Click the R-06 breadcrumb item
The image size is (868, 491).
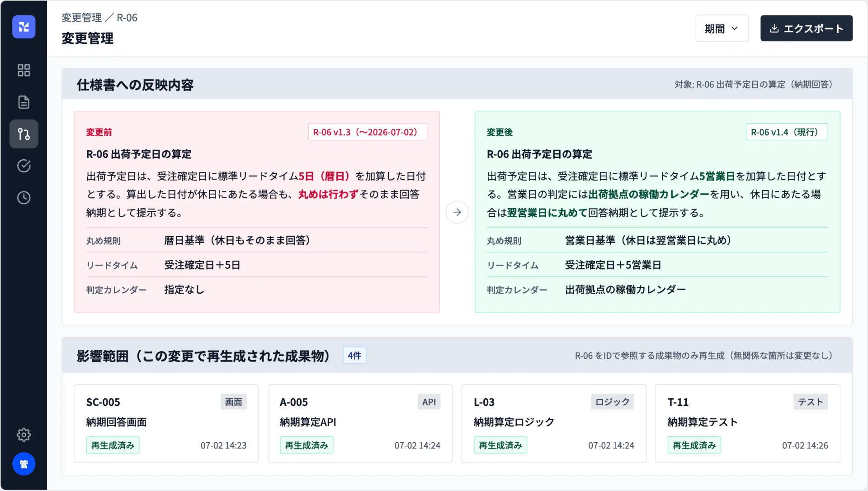[x=127, y=18]
